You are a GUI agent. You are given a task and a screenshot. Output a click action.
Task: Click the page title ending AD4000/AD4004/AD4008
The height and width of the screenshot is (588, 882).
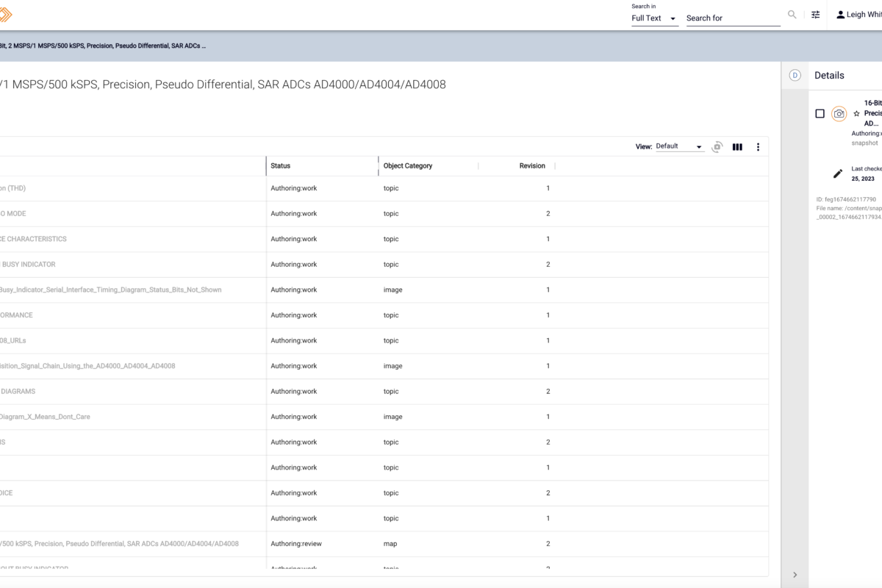coord(223,85)
